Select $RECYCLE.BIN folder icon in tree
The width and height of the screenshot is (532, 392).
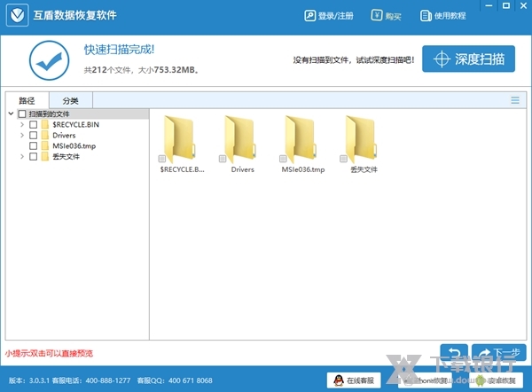(45, 124)
